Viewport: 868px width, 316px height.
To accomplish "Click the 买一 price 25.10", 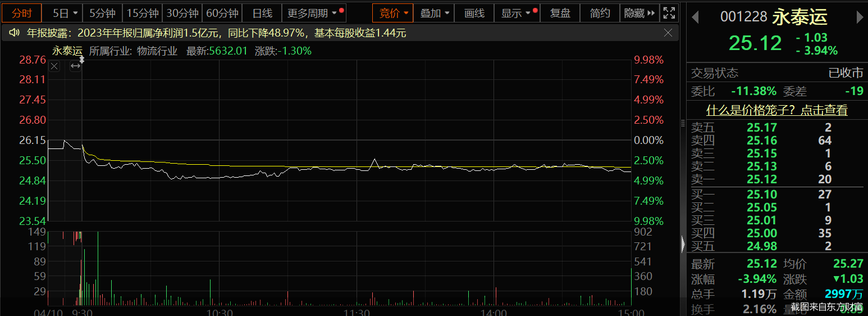I will [762, 195].
